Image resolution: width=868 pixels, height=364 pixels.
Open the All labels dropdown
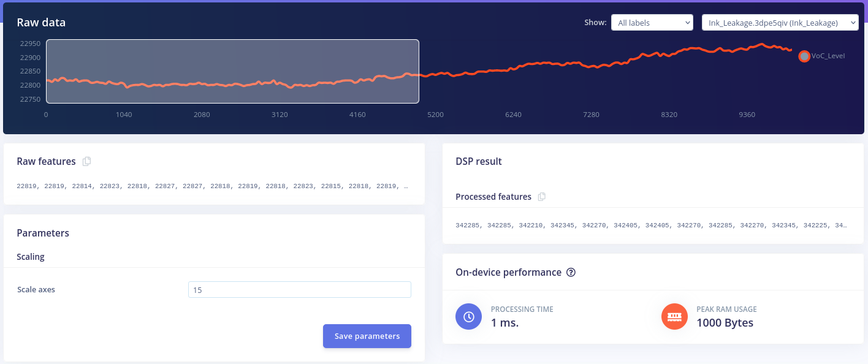[x=652, y=23]
